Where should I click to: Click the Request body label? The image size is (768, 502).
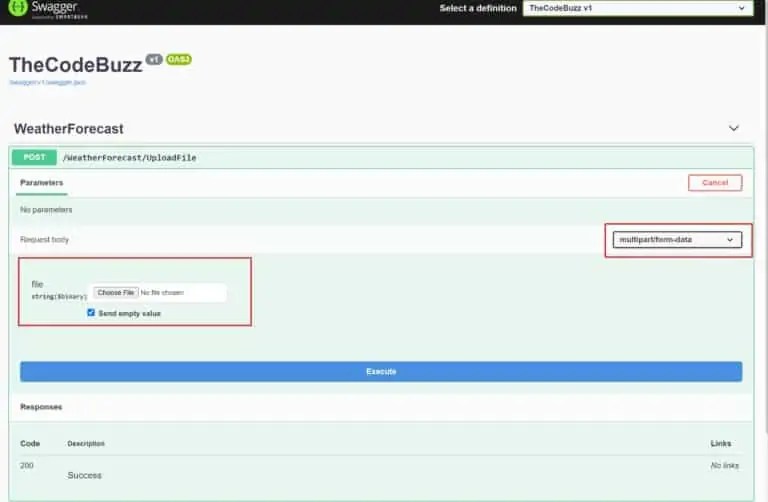tap(45, 239)
